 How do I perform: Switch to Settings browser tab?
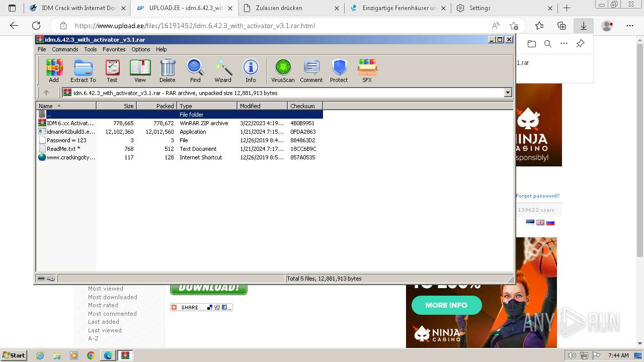(505, 8)
